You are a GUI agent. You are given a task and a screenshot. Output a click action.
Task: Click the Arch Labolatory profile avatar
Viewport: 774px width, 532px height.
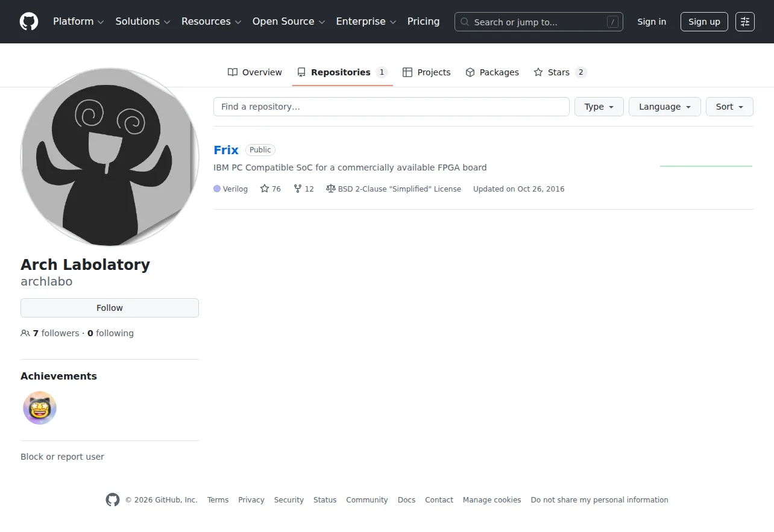coord(110,157)
